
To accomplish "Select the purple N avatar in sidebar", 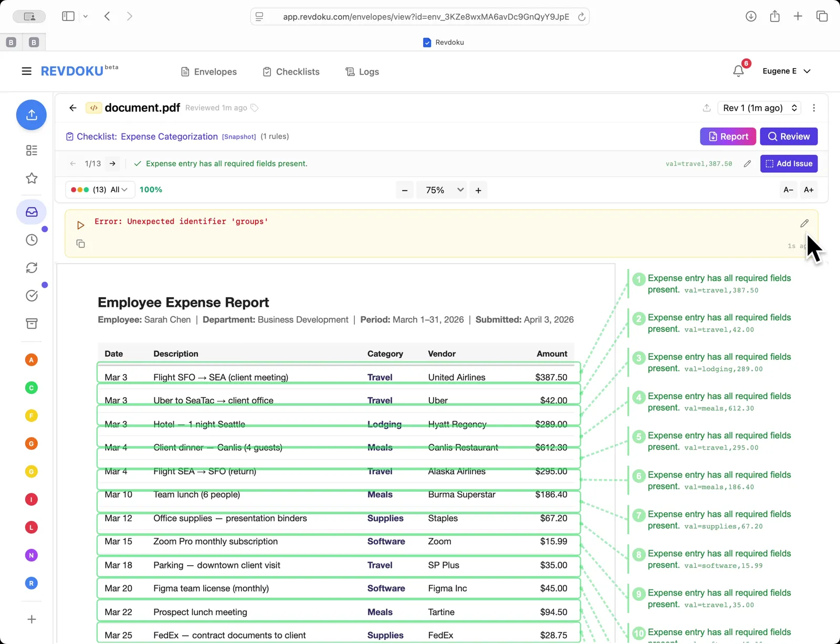I will pyautogui.click(x=31, y=555).
